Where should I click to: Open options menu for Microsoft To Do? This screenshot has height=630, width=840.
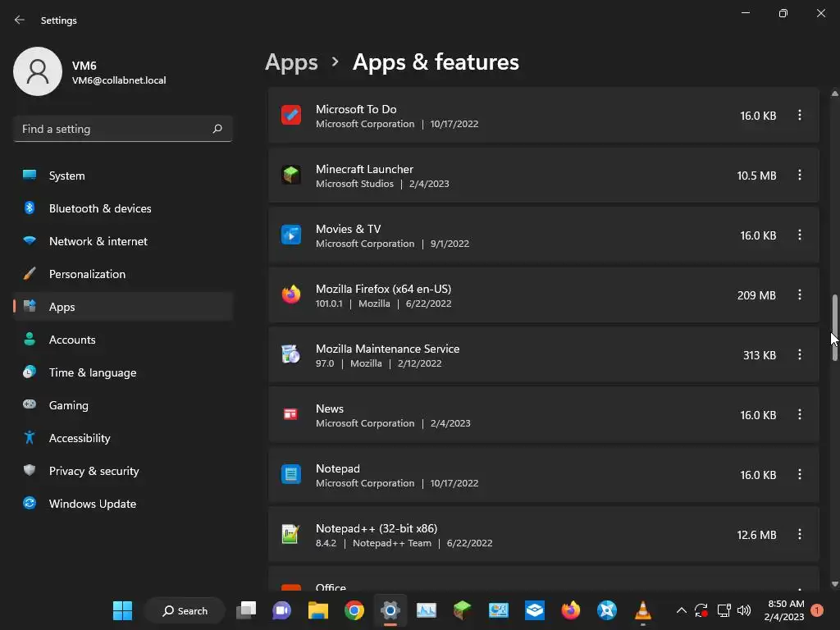click(799, 115)
